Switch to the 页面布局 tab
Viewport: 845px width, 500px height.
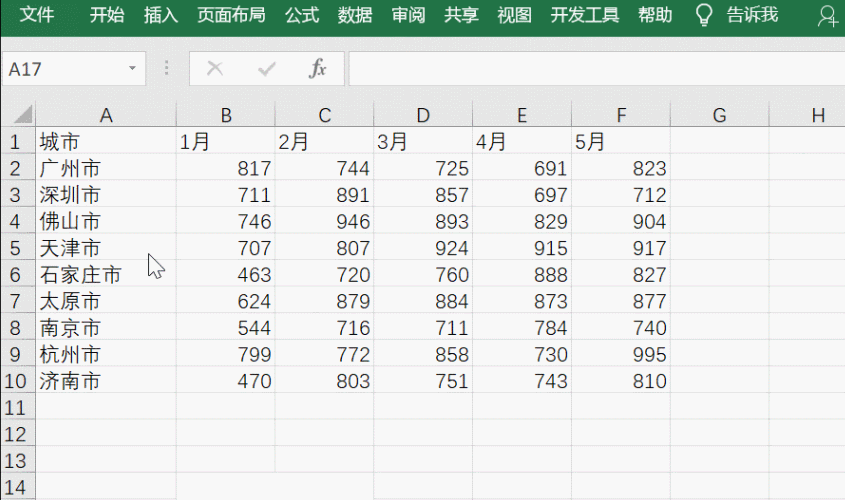pyautogui.click(x=231, y=15)
